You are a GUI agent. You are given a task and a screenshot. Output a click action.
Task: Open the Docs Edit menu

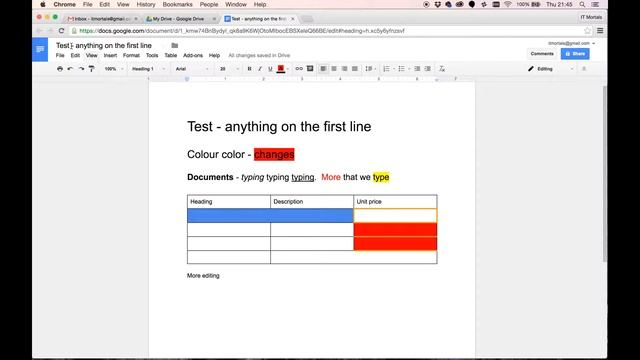click(x=75, y=55)
